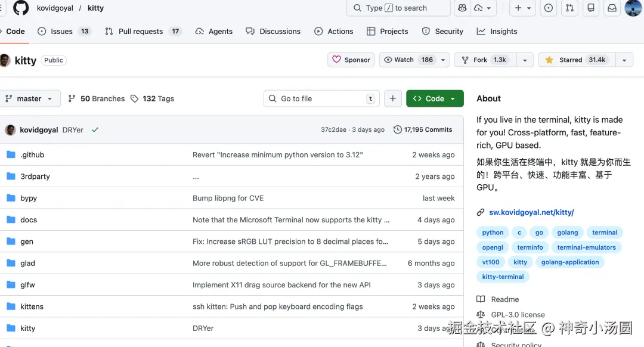Open the sw.kovidgoyal.net/kitty/ website link

click(531, 212)
